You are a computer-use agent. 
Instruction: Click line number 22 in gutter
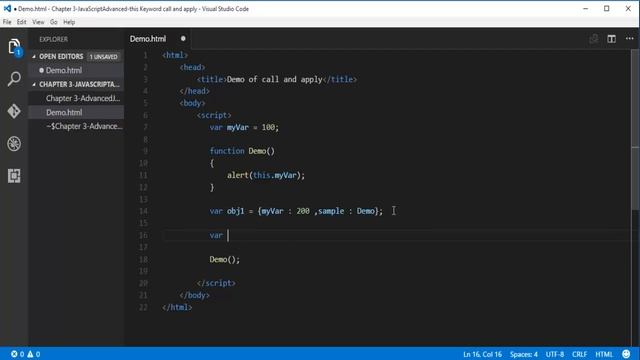[x=143, y=307]
